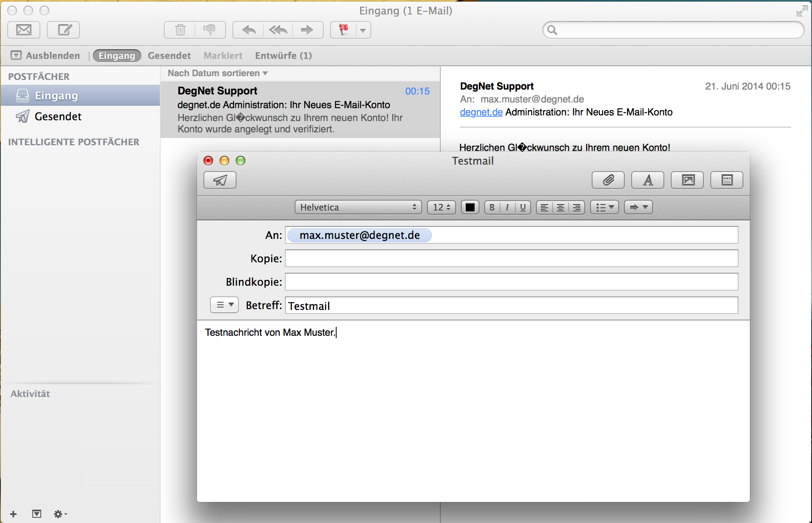Open the Nach Datum sortieren menu
Image resolution: width=812 pixels, height=523 pixels.
point(218,73)
